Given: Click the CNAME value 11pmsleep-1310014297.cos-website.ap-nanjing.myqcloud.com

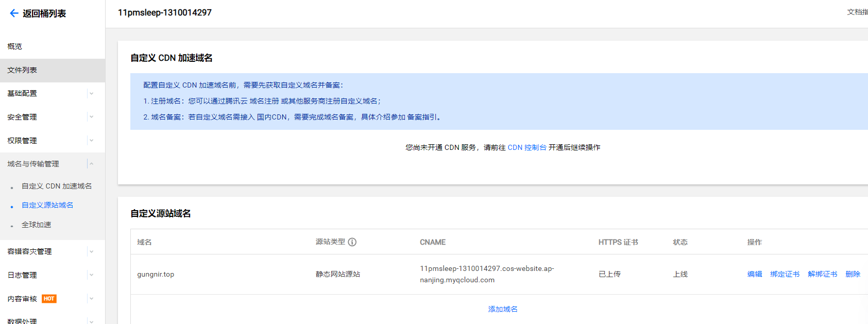Looking at the screenshot, I should click(487, 274).
